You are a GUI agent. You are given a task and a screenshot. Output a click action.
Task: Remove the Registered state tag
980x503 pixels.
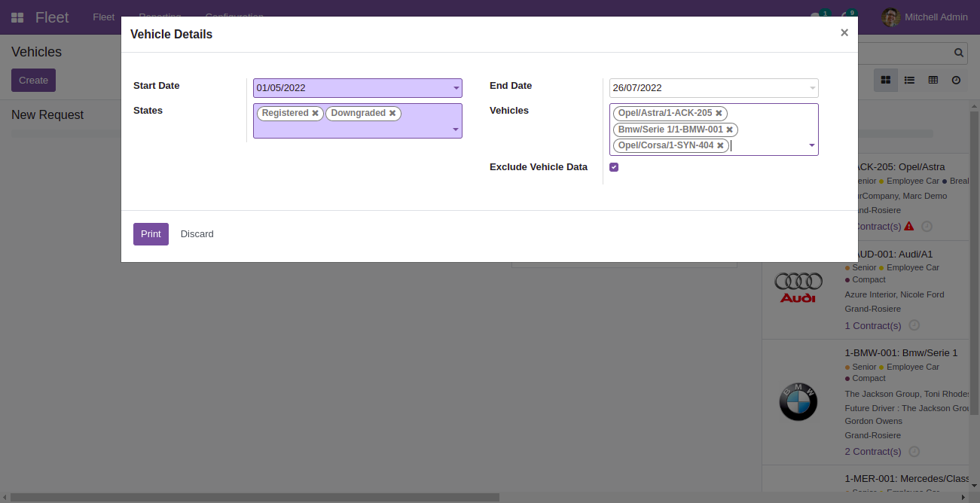coord(316,113)
